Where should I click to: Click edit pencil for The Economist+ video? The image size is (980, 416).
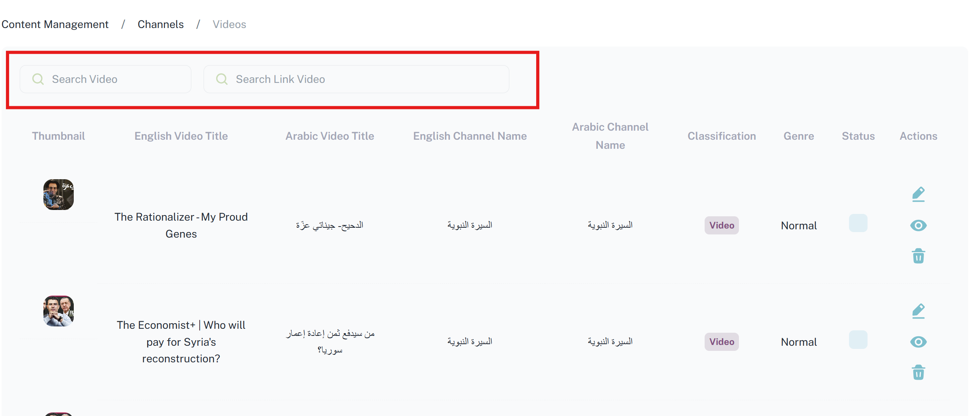[918, 311]
